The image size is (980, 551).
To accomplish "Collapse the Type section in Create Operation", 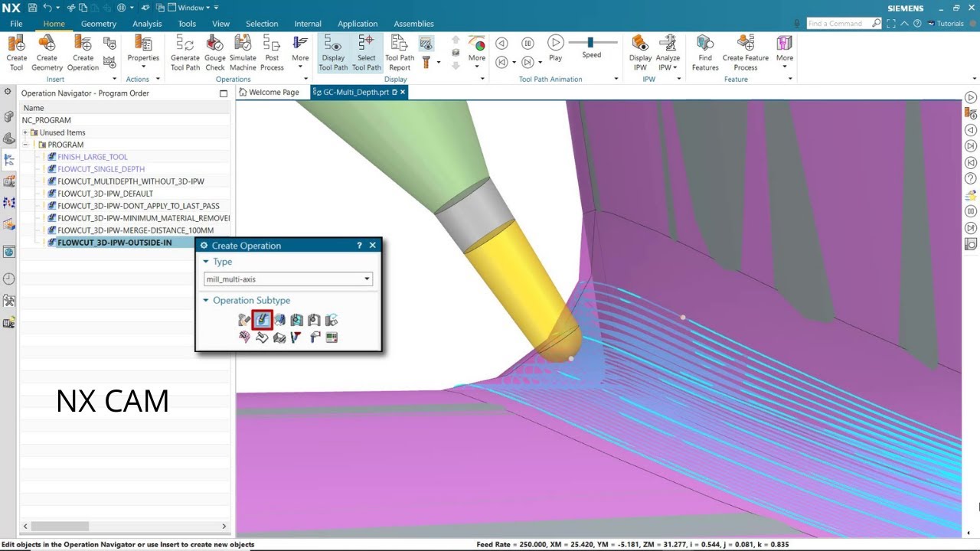I will [x=206, y=262].
